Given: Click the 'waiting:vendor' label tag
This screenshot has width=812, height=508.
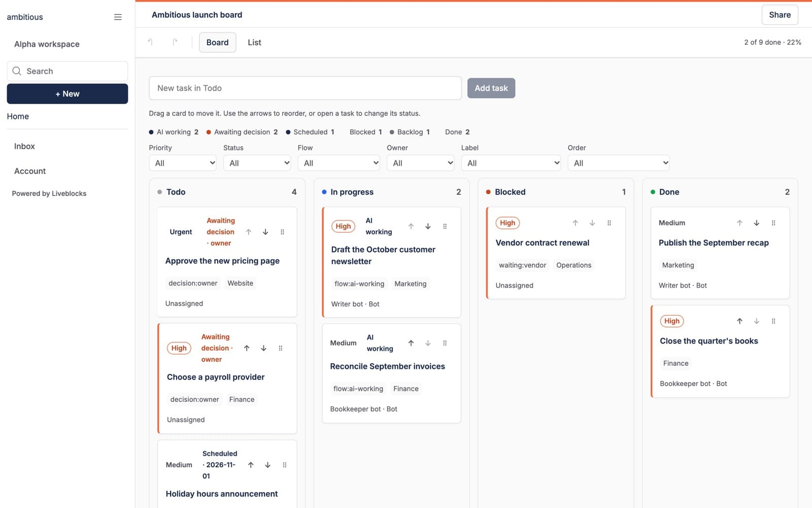Looking at the screenshot, I should [523, 265].
